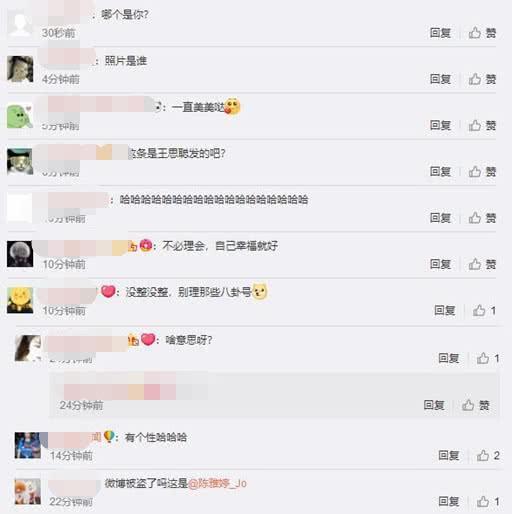Reply to the comment '啥意思呀?'

(449, 358)
